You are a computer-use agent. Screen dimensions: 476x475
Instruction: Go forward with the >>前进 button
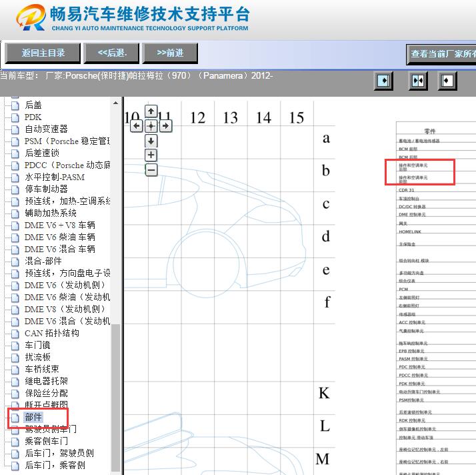pos(170,53)
